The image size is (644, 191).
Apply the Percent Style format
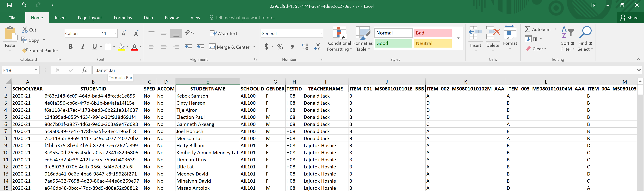(x=280, y=47)
